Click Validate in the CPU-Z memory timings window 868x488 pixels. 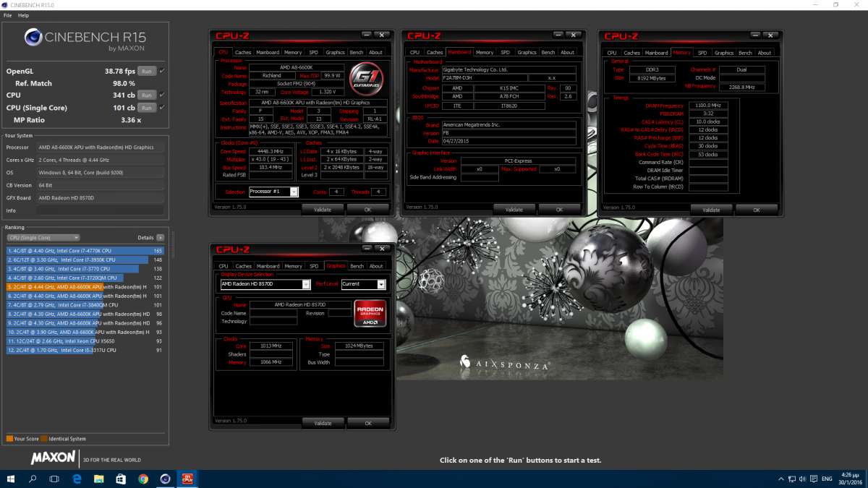coord(711,210)
